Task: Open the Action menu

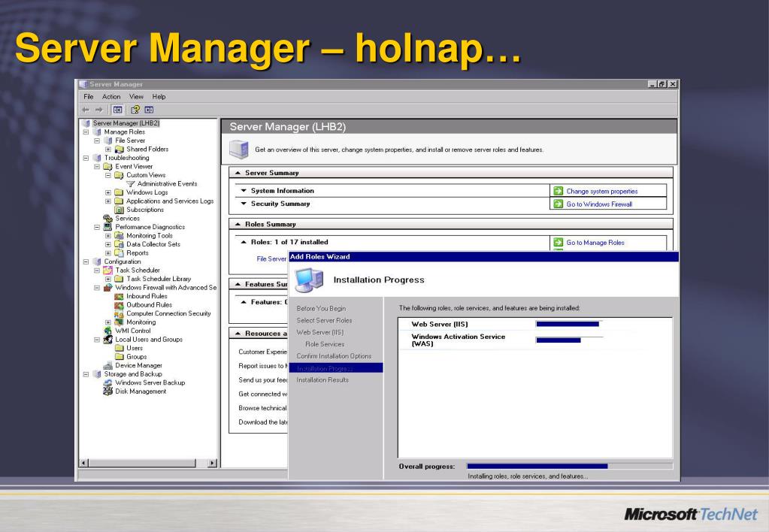Action: pyautogui.click(x=111, y=97)
